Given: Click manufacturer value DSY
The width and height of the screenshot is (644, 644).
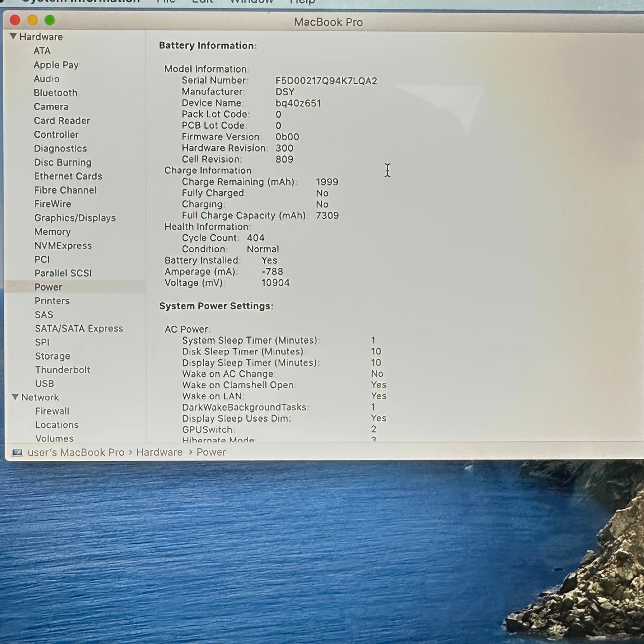Looking at the screenshot, I should (285, 92).
